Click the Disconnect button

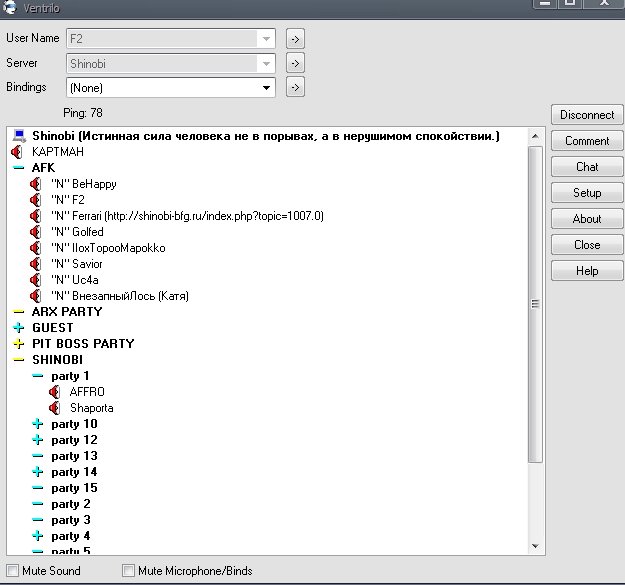587,115
